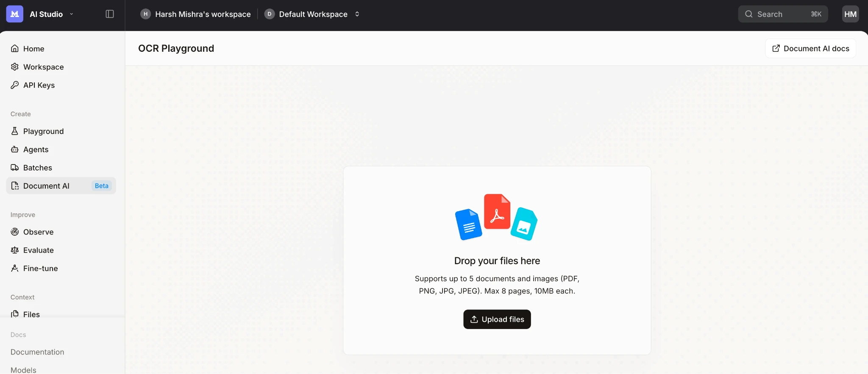The image size is (868, 374).
Task: Click the Observe target icon
Action: coord(15,232)
